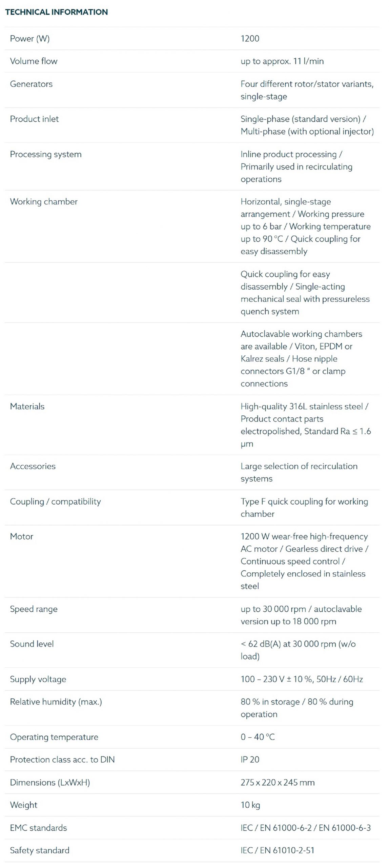Screen dimensions: 389x868
Task: Click the Materials row label
Action: (x=27, y=406)
